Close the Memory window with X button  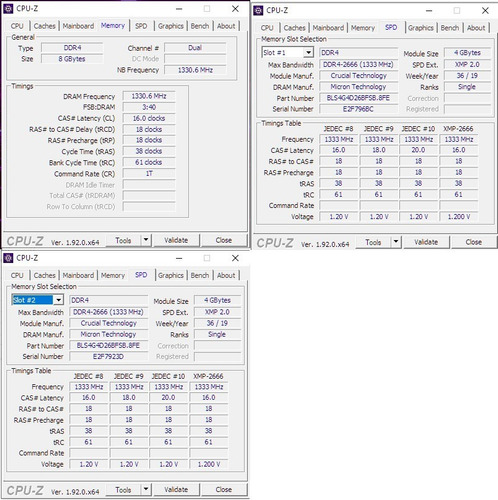(x=235, y=9)
